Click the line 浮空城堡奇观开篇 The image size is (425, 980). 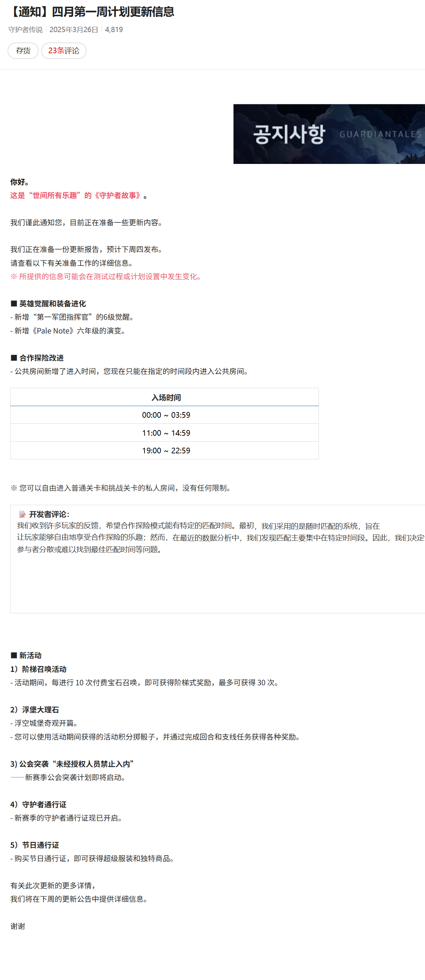coord(44,723)
